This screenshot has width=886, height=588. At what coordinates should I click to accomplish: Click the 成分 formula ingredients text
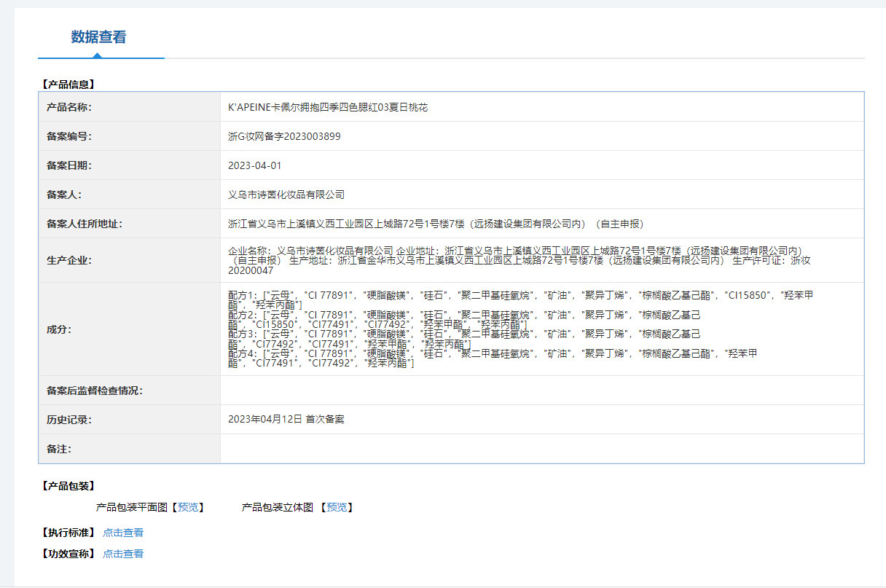coord(520,329)
